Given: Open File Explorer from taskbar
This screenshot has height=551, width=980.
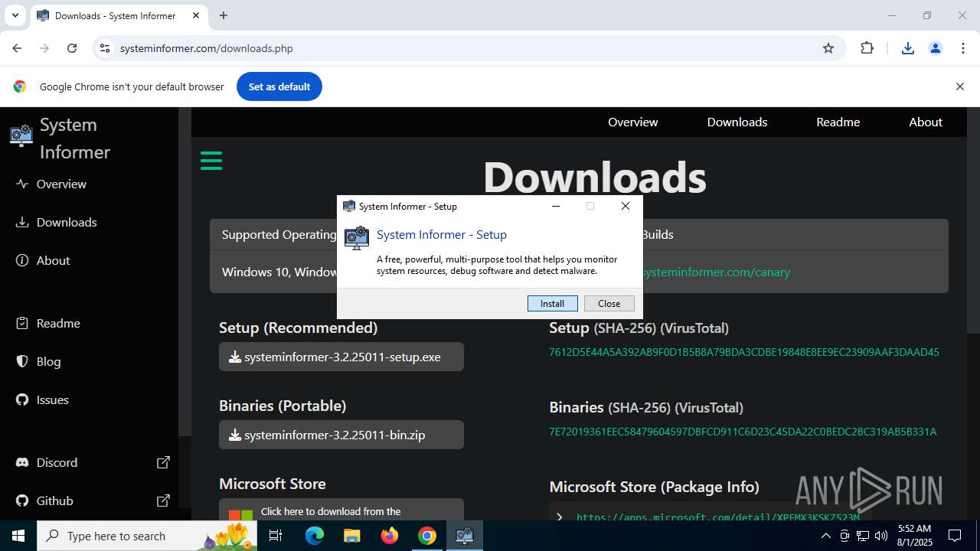Looking at the screenshot, I should click(351, 536).
